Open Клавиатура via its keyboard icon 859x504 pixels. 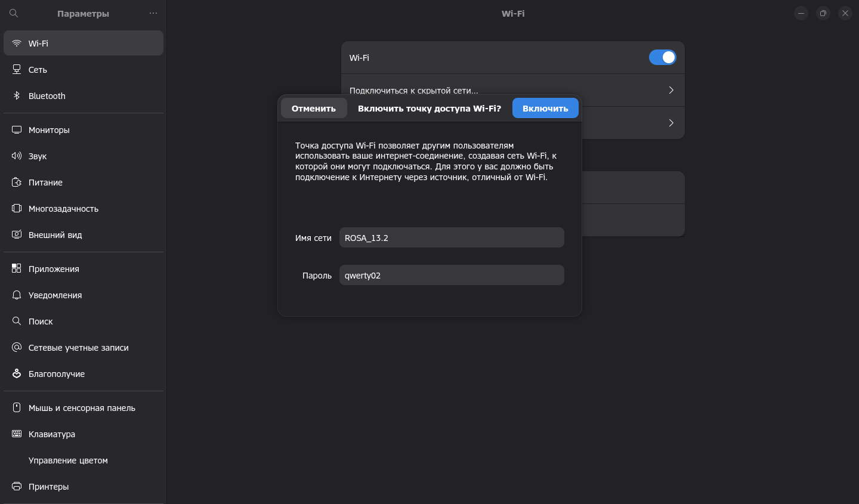pyautogui.click(x=17, y=434)
